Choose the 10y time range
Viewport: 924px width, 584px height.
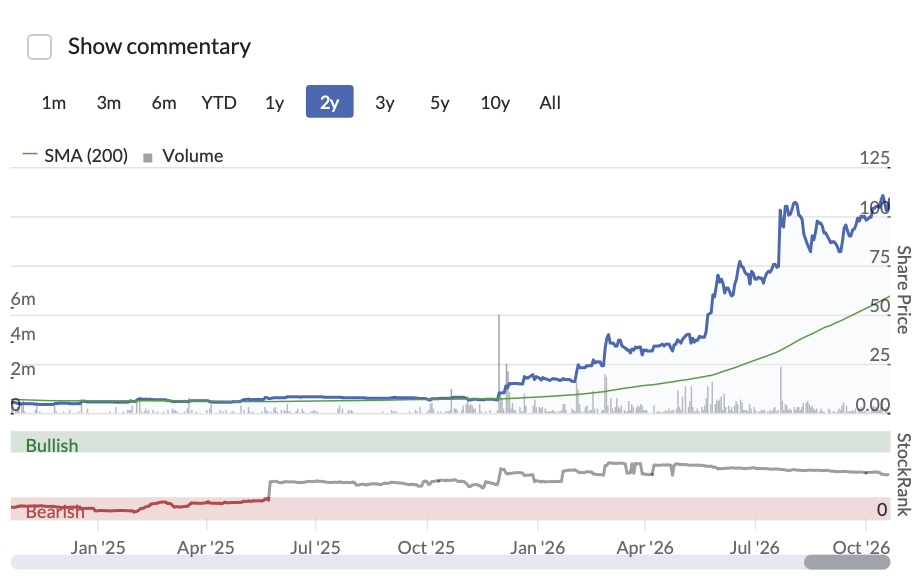[495, 103]
